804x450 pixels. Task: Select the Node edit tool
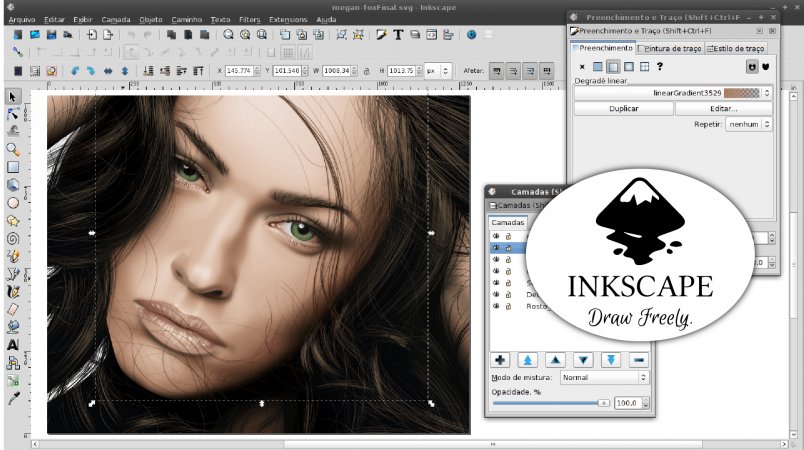[13, 114]
